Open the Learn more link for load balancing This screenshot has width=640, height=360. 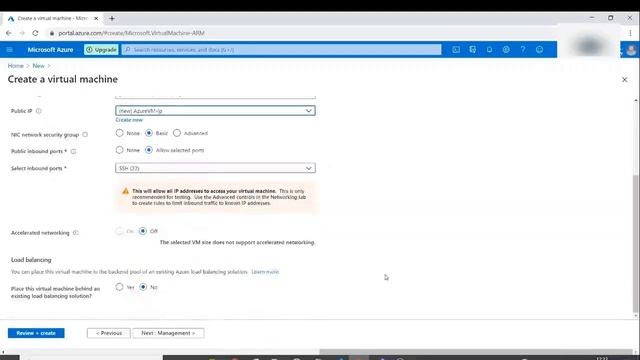pyautogui.click(x=265, y=272)
